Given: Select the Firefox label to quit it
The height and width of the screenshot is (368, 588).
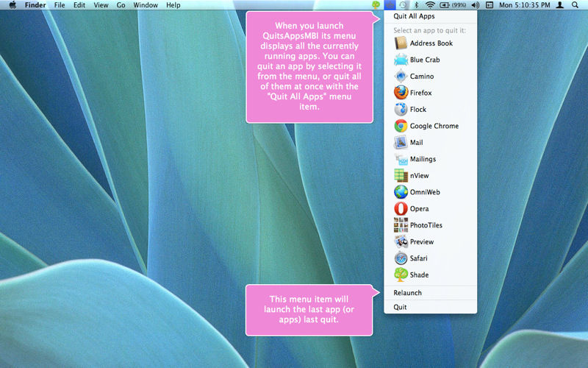Looking at the screenshot, I should pos(420,93).
